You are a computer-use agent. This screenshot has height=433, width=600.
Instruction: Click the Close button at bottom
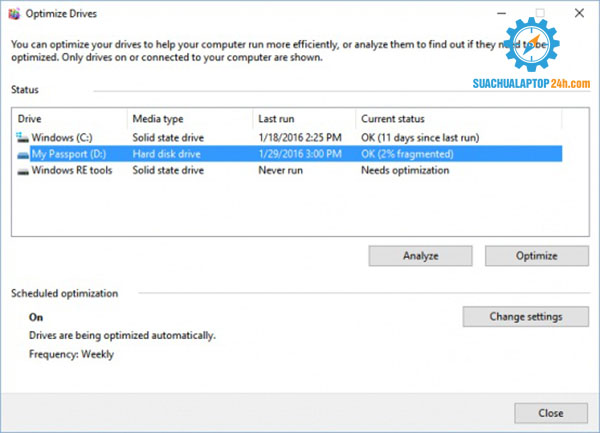click(x=551, y=413)
